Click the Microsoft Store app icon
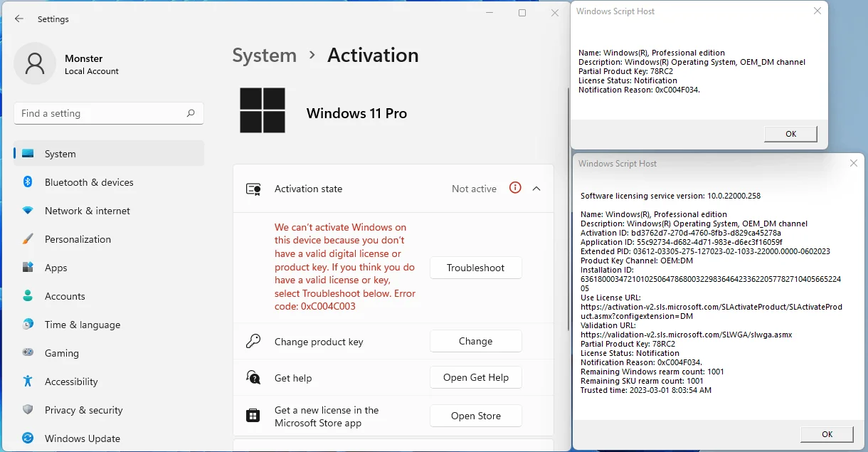Viewport: 868px width, 452px height. (x=253, y=415)
